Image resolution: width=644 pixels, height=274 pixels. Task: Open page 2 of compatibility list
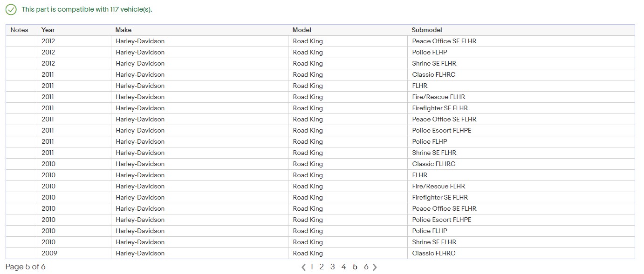point(322,267)
